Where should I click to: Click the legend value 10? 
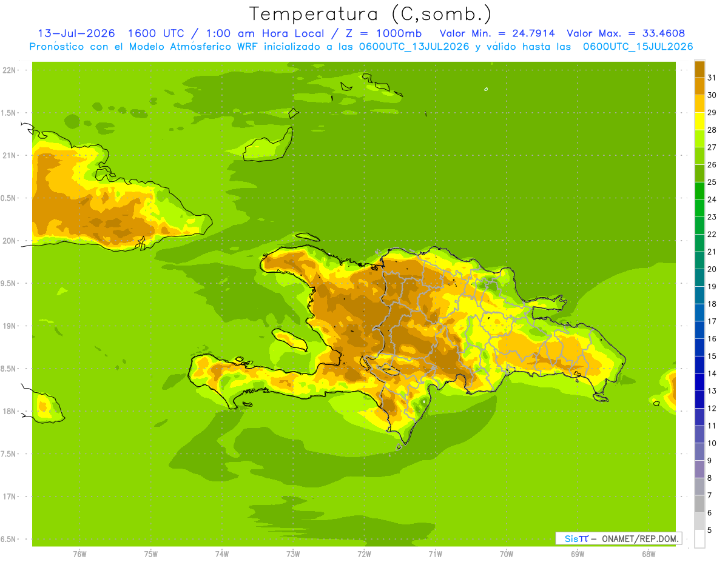tap(712, 443)
